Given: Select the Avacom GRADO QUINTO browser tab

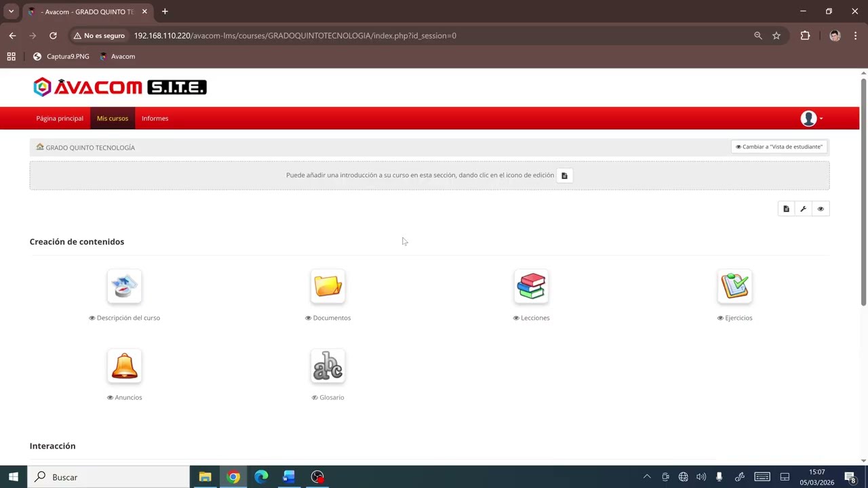Looking at the screenshot, I should tap(87, 12).
